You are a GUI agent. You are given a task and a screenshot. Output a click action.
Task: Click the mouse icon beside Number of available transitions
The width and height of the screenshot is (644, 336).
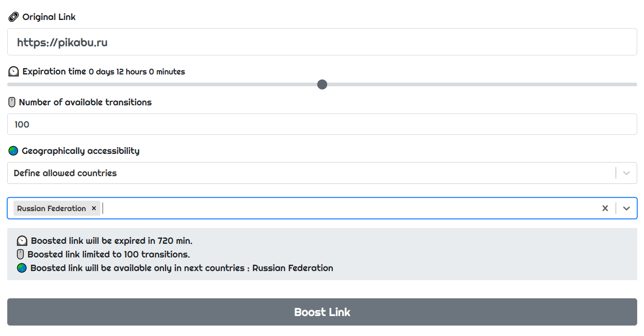point(12,102)
